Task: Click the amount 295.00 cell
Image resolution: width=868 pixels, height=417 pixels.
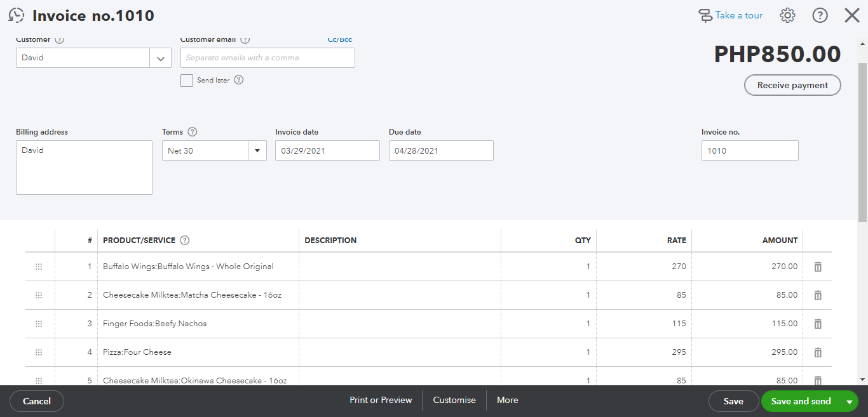Action: (x=748, y=352)
